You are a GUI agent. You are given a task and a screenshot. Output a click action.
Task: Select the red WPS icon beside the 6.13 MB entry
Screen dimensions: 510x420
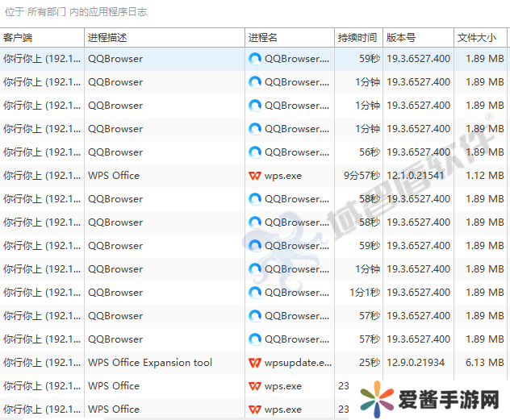click(255, 363)
